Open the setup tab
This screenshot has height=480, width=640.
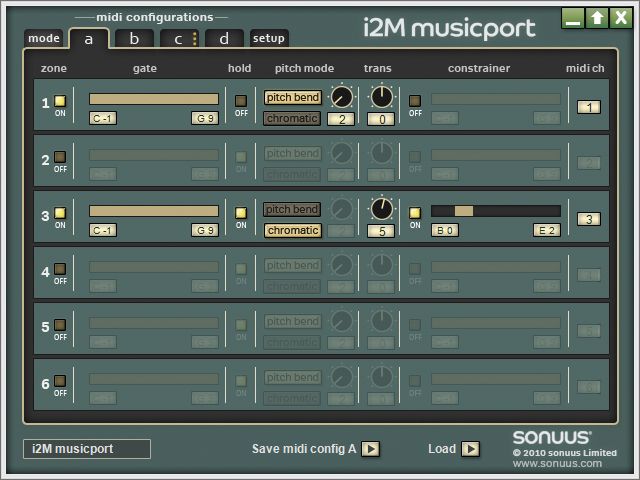(x=269, y=38)
